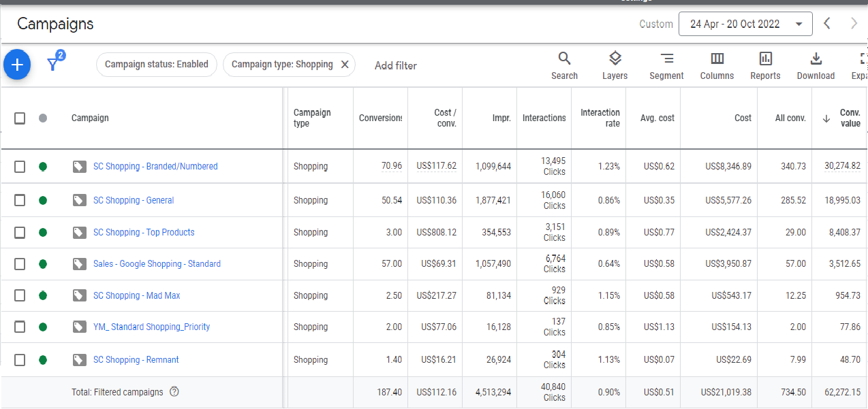Open the date range dropdown
Viewport: 868px width, 409px height.
(745, 24)
